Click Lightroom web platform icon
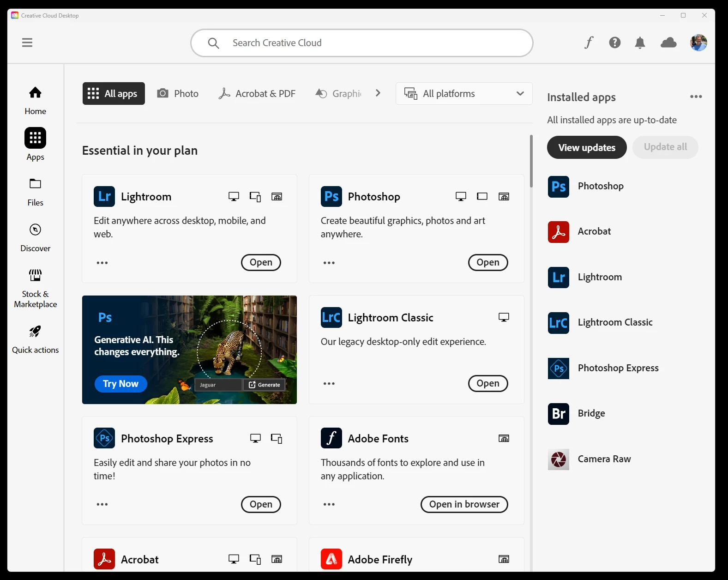The image size is (728, 580). click(277, 197)
